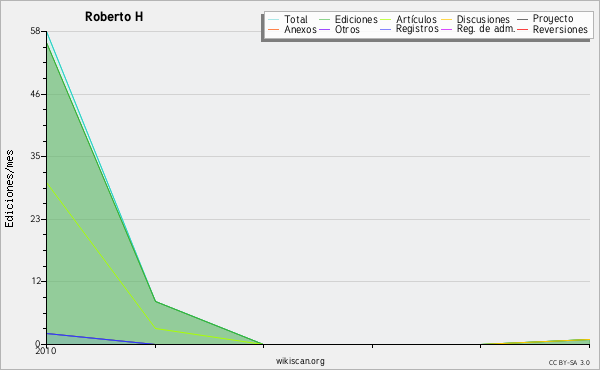Click the y-axis value 12
This screenshot has height=370, width=600.
click(x=36, y=281)
